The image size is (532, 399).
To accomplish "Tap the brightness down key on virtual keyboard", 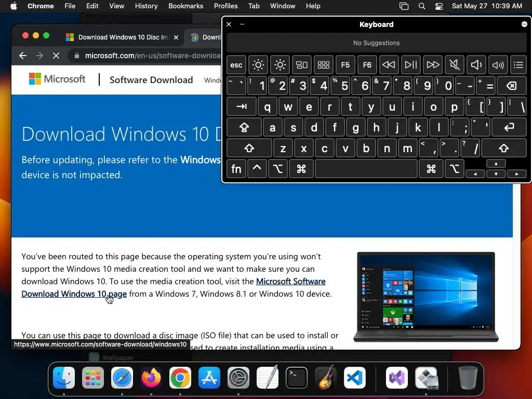I will pos(258,65).
